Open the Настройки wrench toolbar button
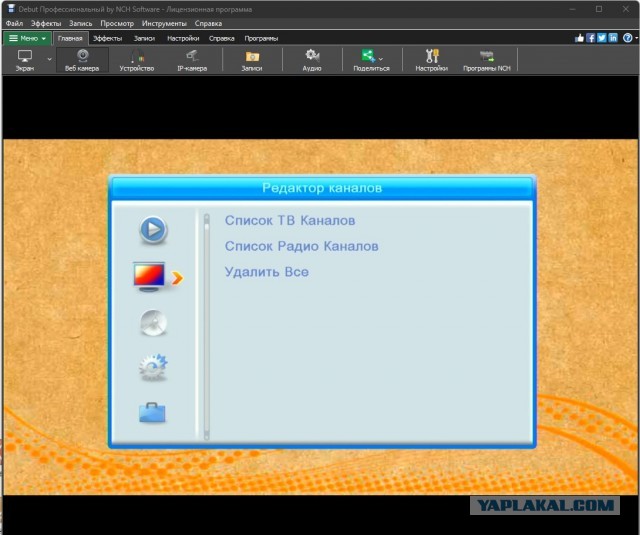 point(431,60)
